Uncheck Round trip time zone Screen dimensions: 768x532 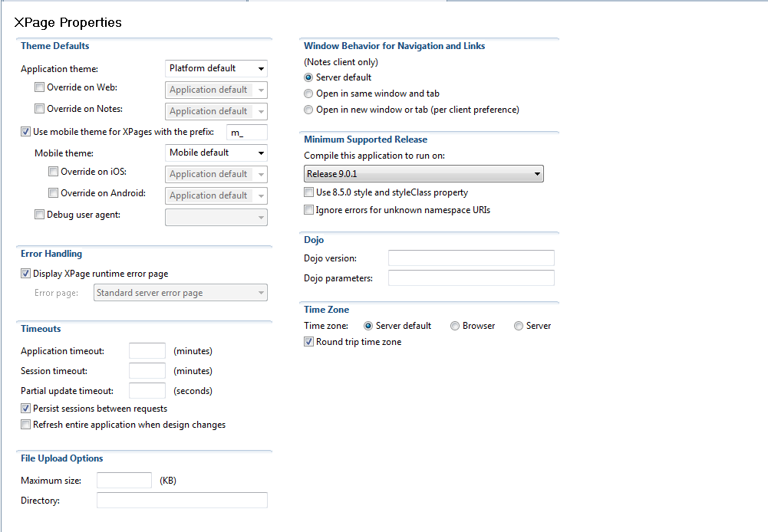click(x=309, y=342)
